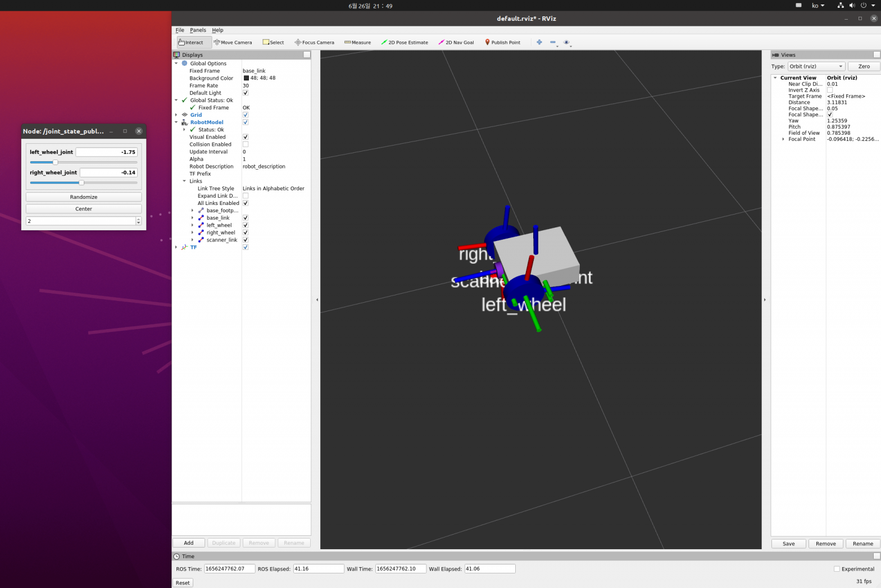881x588 pixels.
Task: Enable the Collision Enabled checkbox
Action: click(246, 144)
